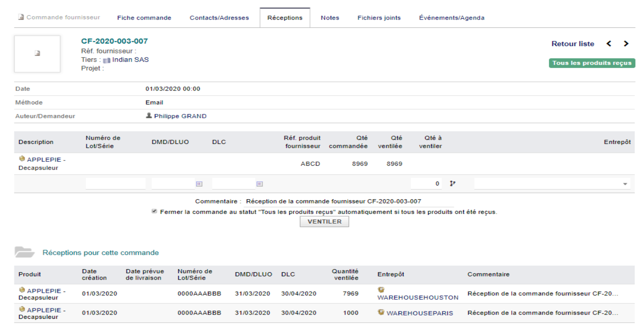Click WAREHOUSEPARIS warehouse icon
This screenshot has width=644, height=331.
[381, 312]
